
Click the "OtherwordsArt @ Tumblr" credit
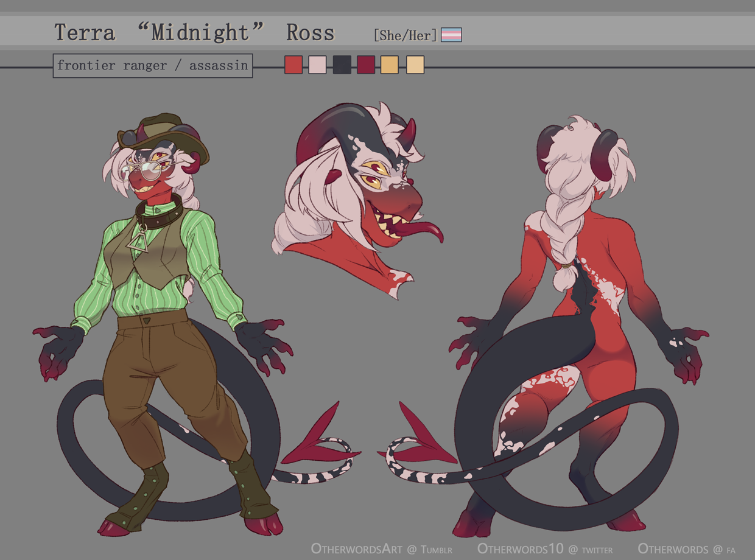tap(381, 549)
